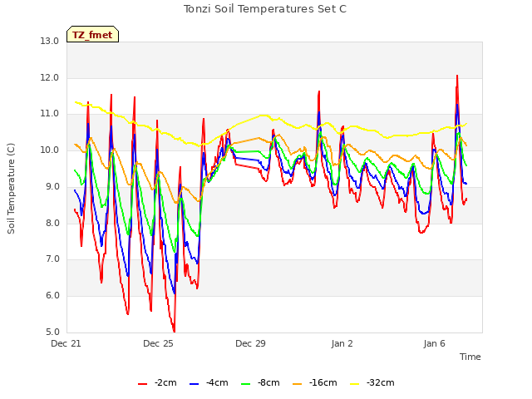Click the 'Soil Temperature (C)' y-axis label

[11, 189]
